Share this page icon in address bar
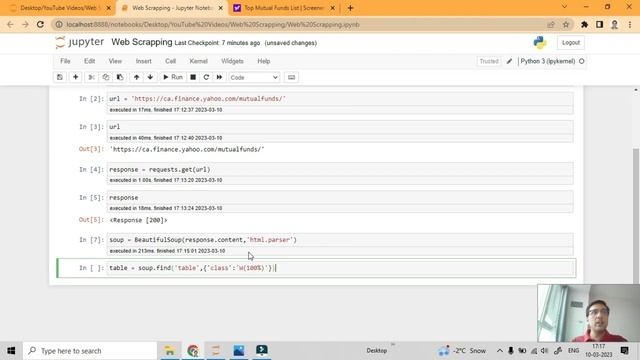Screen dimensions: 640x360 [551, 24]
